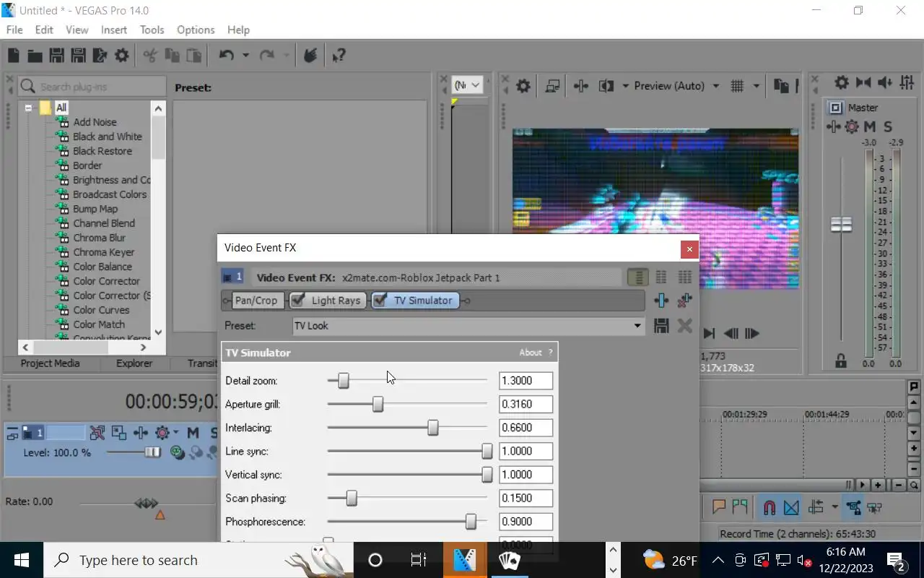Select the Black and White plug-in
Image resolution: width=924 pixels, height=578 pixels.
108,137
